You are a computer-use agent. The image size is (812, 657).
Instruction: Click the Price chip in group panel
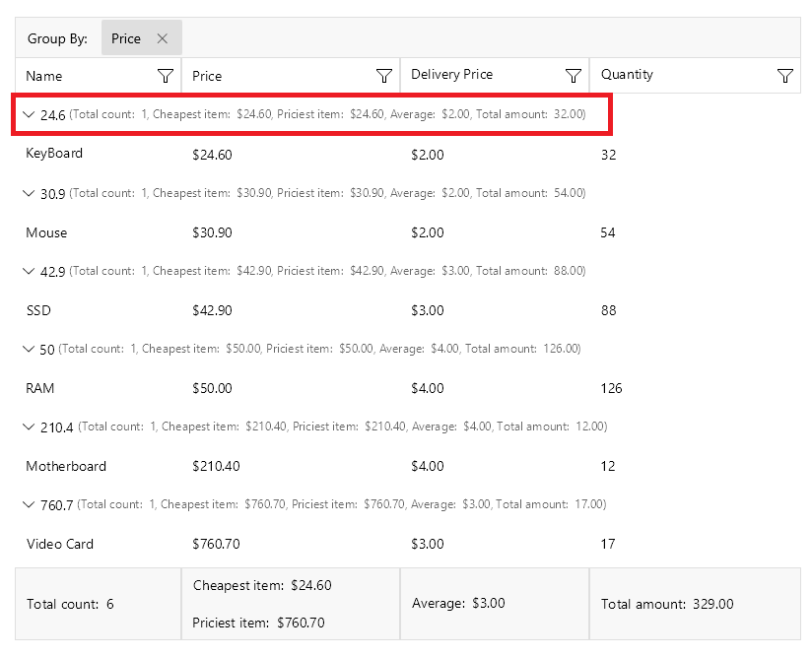126,39
